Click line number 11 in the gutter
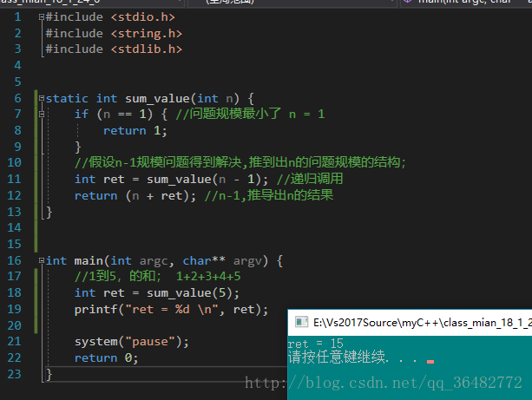The image size is (532, 400). point(14,179)
